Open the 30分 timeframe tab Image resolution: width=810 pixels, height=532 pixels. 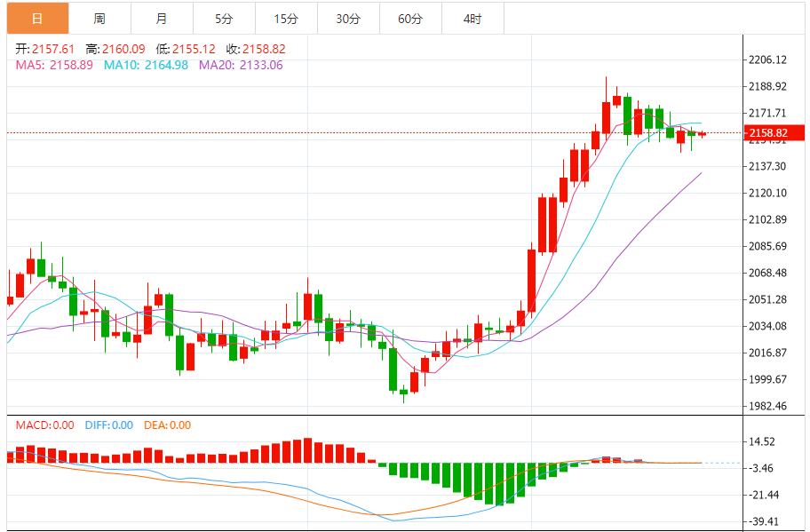pyautogui.click(x=348, y=19)
